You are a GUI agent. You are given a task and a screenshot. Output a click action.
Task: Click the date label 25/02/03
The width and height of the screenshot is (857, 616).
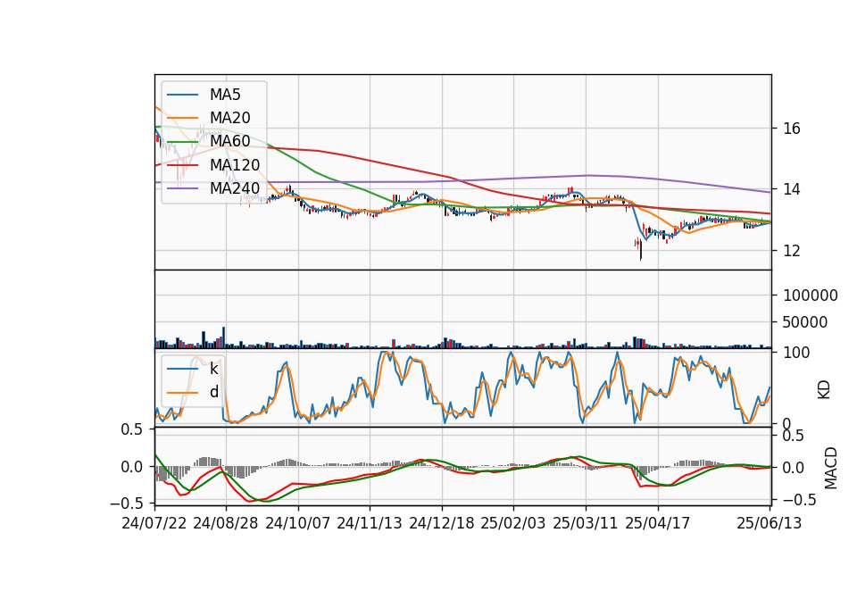[x=513, y=523]
